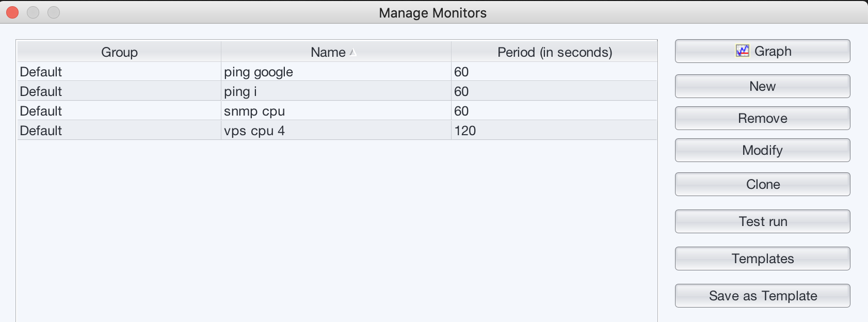Click the 60 period of ping i
This screenshot has width=868, height=322.
click(461, 92)
